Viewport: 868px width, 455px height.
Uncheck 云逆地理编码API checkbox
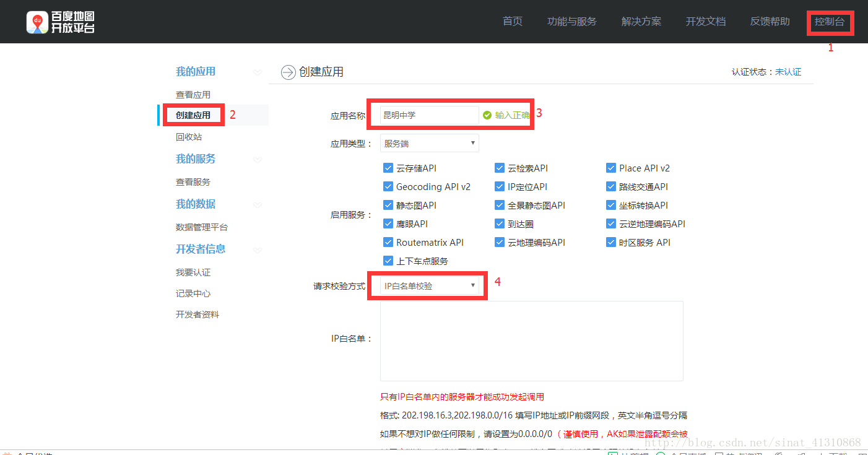[611, 223]
